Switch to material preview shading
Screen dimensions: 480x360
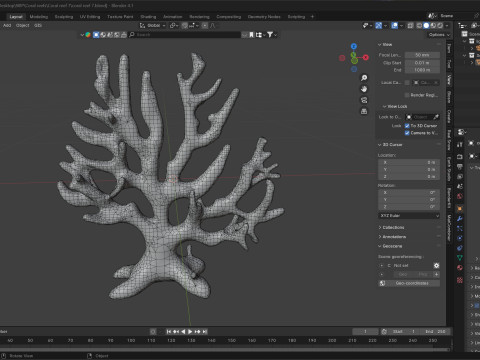pyautogui.click(x=433, y=26)
